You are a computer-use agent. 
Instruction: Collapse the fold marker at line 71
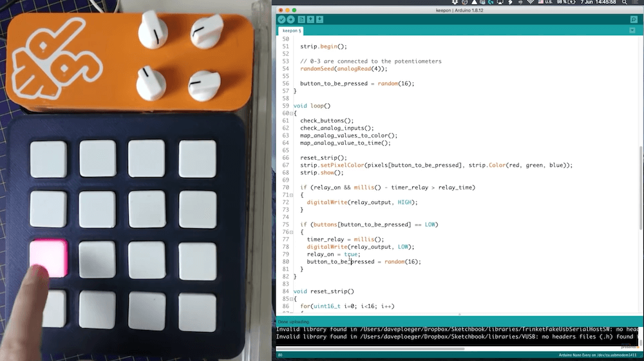[292, 195]
